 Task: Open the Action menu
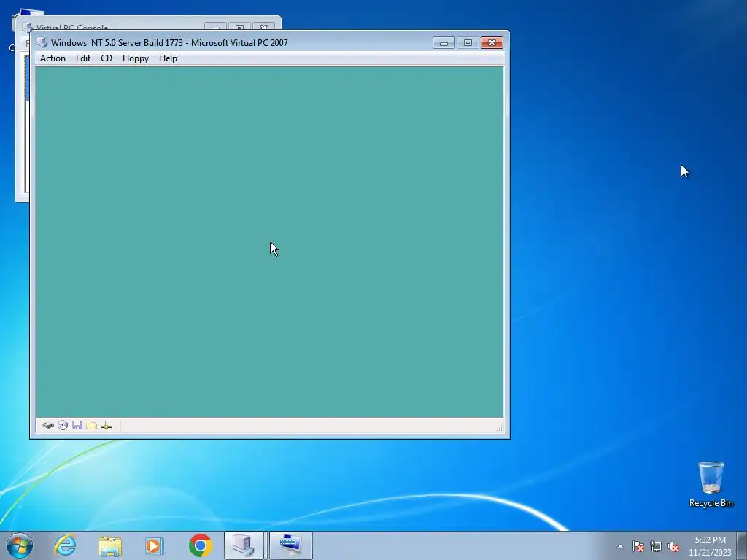point(53,58)
